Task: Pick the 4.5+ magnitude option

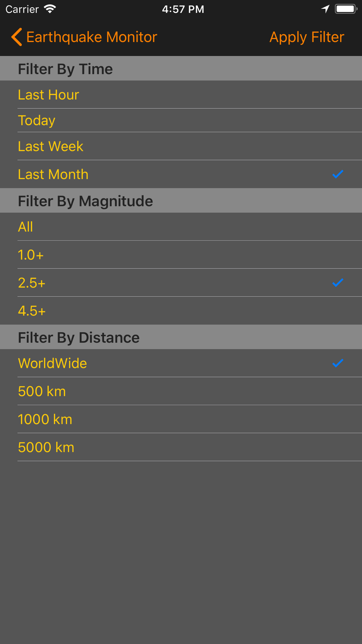Action: tap(181, 311)
